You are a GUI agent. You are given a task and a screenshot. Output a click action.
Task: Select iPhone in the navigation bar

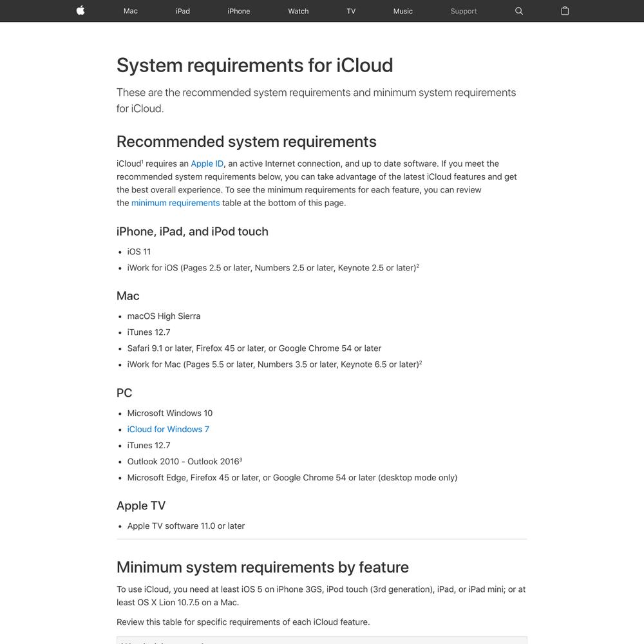pyautogui.click(x=239, y=11)
